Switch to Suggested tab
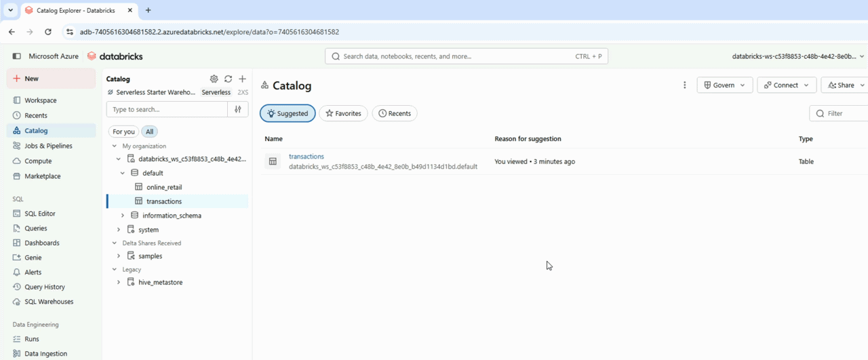868x360 pixels. pos(288,113)
